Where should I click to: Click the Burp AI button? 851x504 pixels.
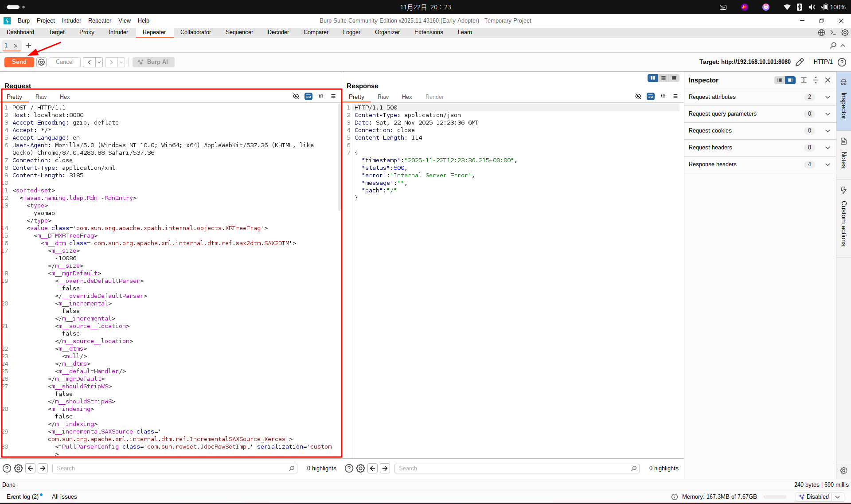(153, 62)
